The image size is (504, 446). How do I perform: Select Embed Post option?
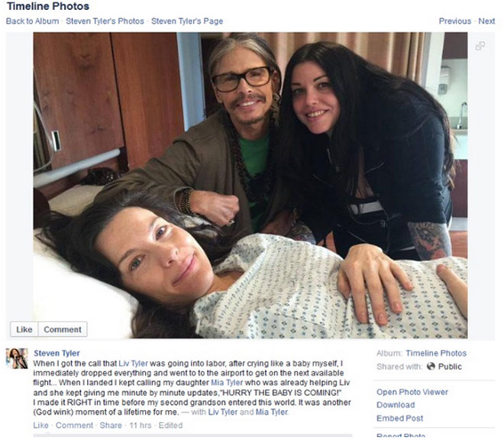click(x=400, y=418)
